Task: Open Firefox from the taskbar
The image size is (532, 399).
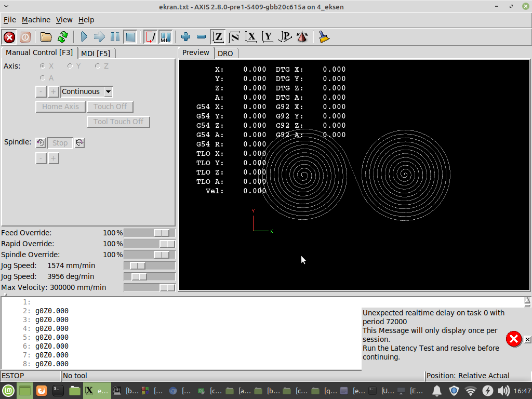Action: (x=42, y=391)
